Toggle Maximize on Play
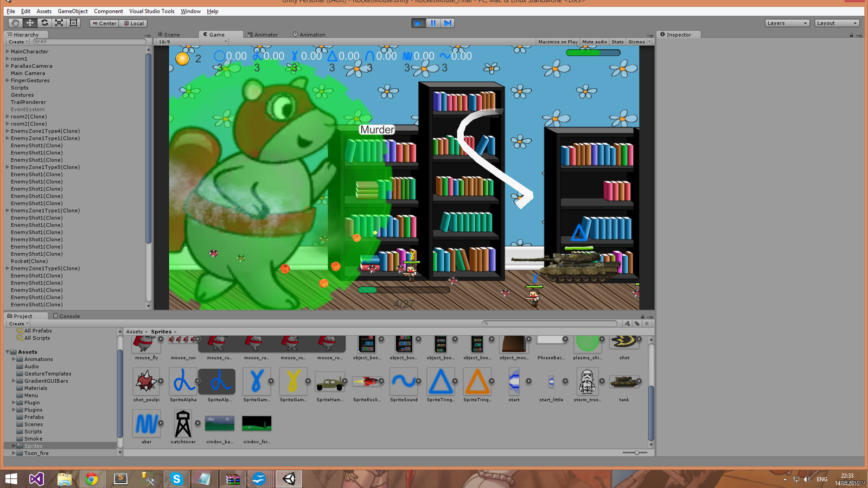This screenshot has width=868, height=488. pyautogui.click(x=558, y=42)
